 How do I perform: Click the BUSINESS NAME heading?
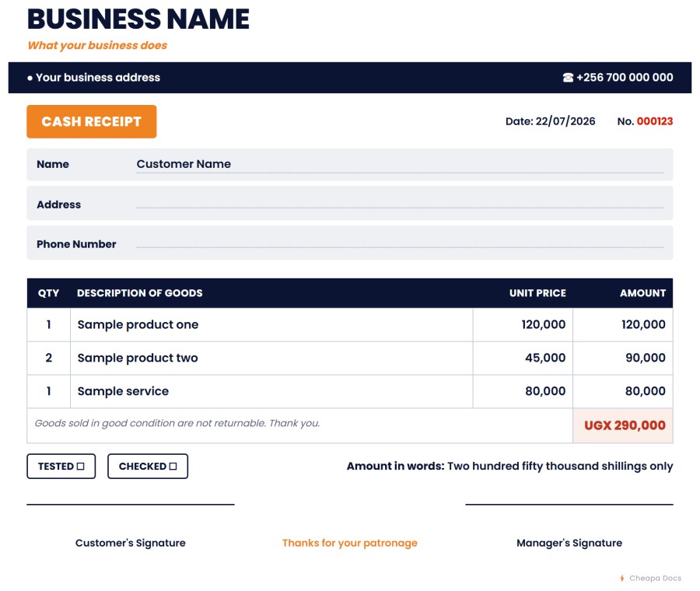tap(138, 19)
